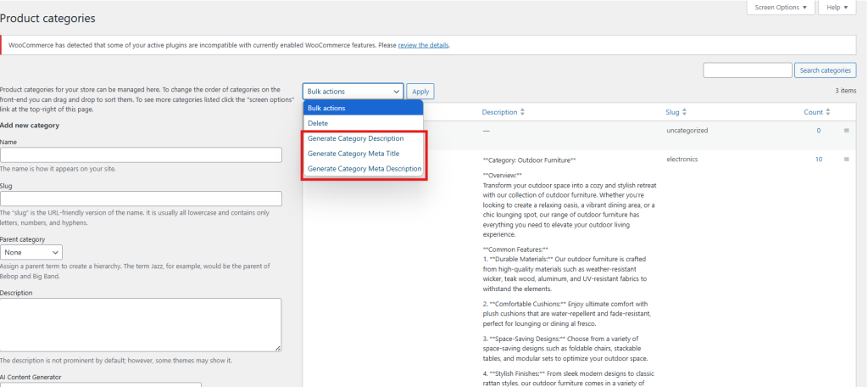Click the '**Overview:**' line
Viewport: 868px width, 387px height.
[x=502, y=174]
